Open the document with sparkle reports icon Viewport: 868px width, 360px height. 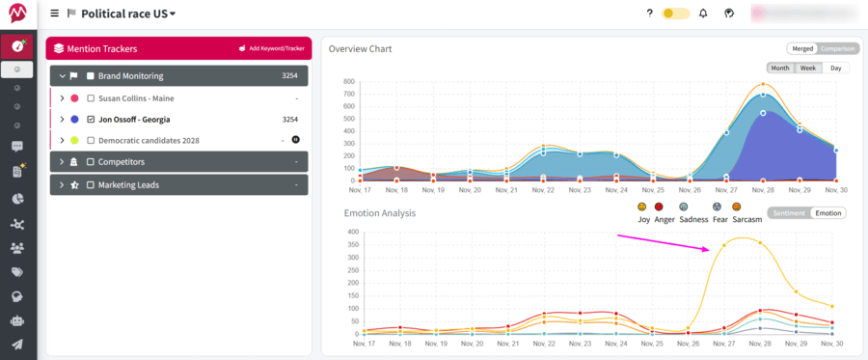pyautogui.click(x=17, y=171)
